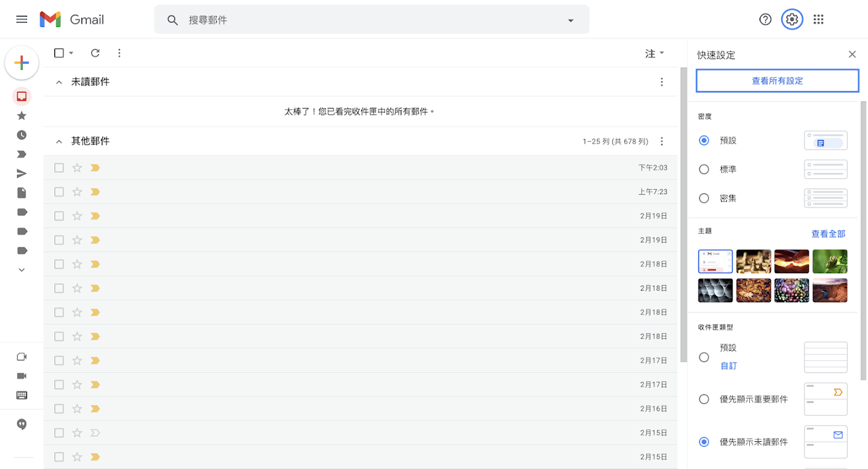Screen dimensions: 868x469
Task: Click the keyboard icon in the sidebar
Action: pos(22,395)
